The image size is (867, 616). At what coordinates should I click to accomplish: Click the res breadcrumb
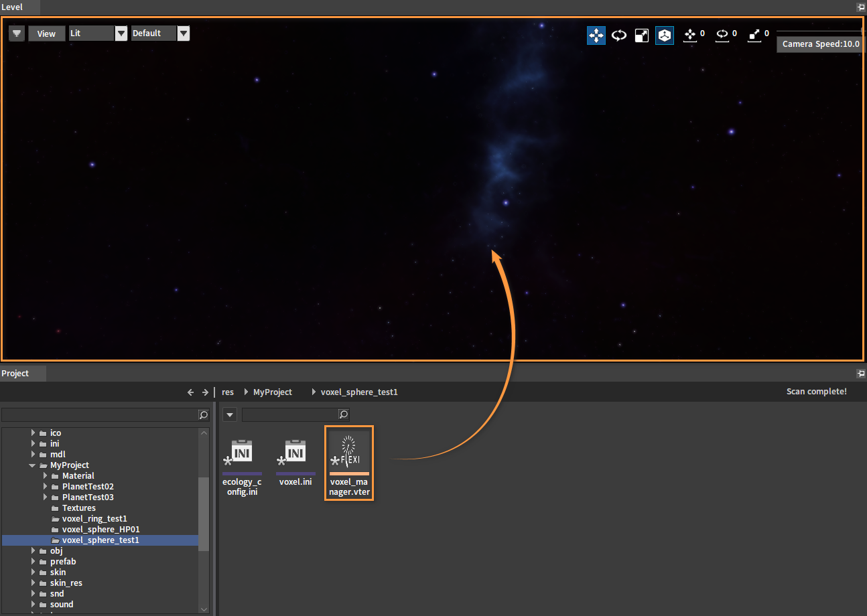[x=228, y=392]
